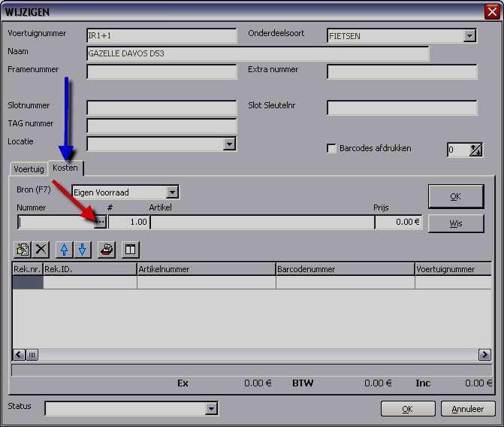The width and height of the screenshot is (504, 427).
Task: Click the Slot Sleutelnr input field
Action: click(402, 108)
